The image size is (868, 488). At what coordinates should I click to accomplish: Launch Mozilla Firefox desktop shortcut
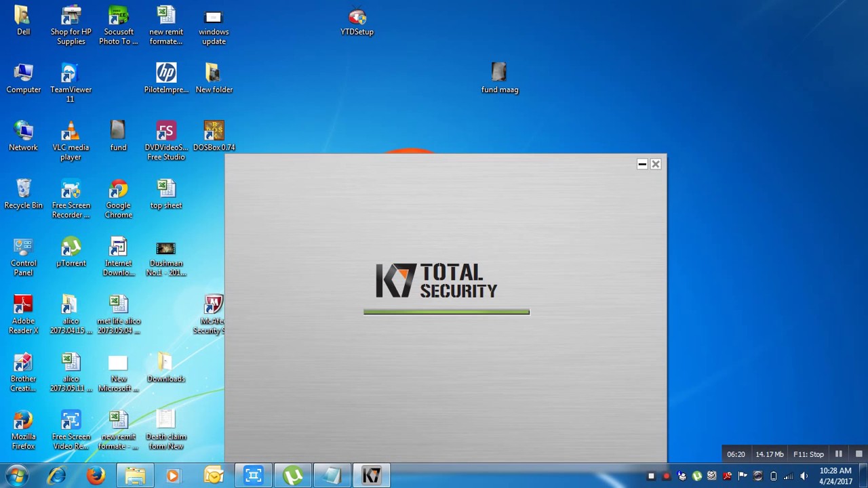click(x=23, y=430)
